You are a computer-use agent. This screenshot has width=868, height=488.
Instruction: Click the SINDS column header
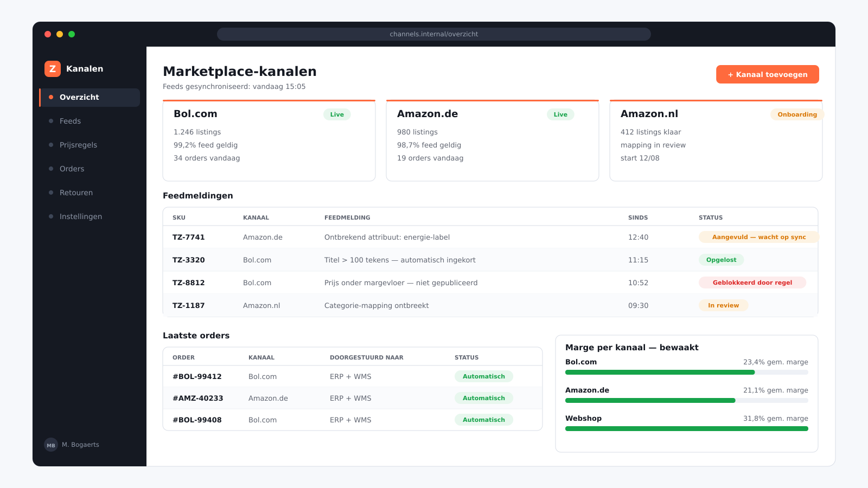638,218
